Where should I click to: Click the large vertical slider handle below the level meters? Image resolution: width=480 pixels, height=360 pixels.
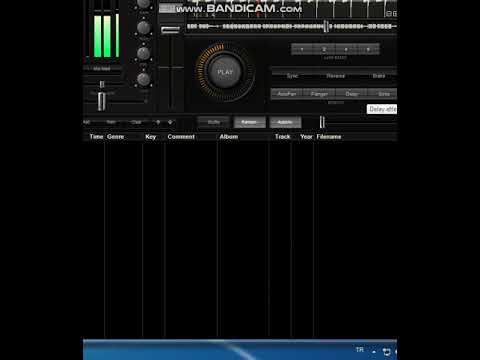pos(102,101)
